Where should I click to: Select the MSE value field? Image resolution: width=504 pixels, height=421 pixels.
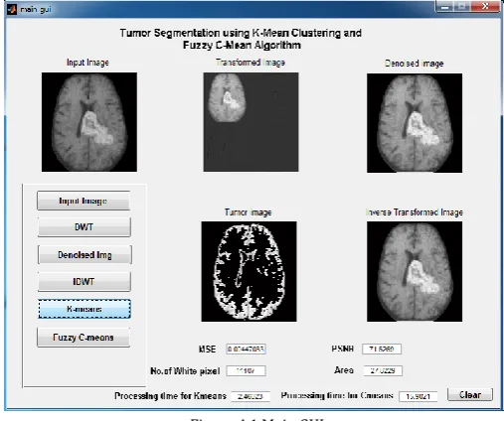click(246, 349)
